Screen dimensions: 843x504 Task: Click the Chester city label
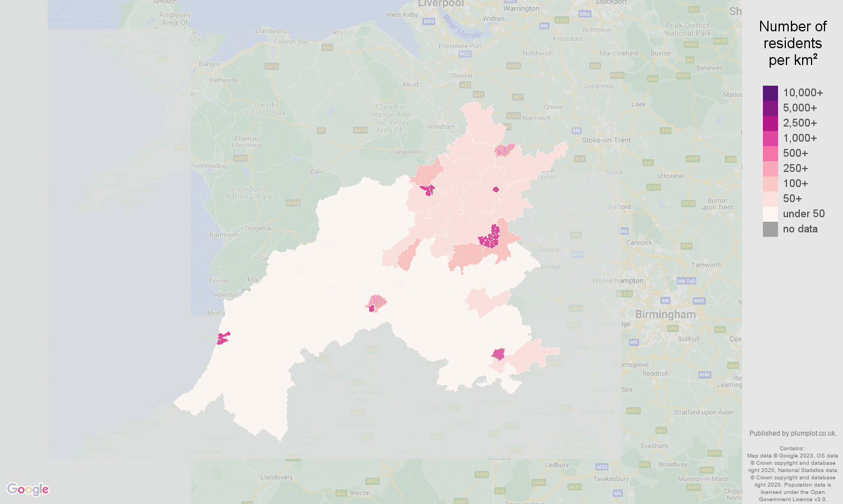click(x=461, y=76)
